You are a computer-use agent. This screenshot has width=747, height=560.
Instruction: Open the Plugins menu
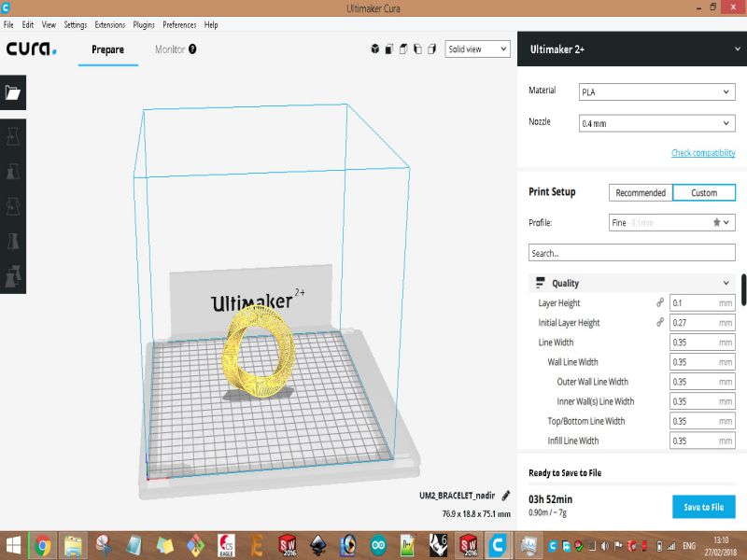(x=144, y=25)
